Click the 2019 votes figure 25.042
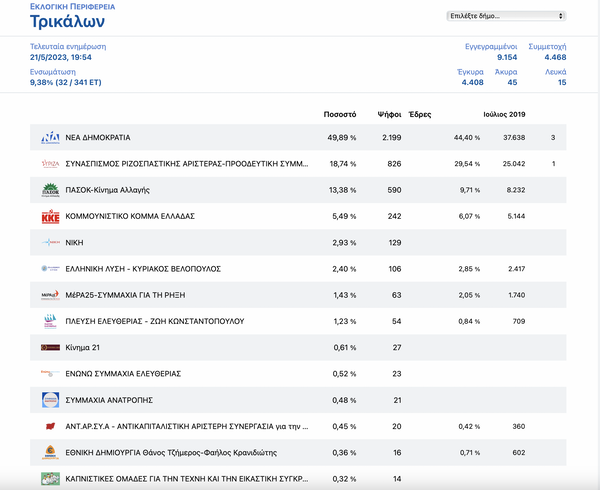The height and width of the screenshot is (490, 600). (x=514, y=164)
